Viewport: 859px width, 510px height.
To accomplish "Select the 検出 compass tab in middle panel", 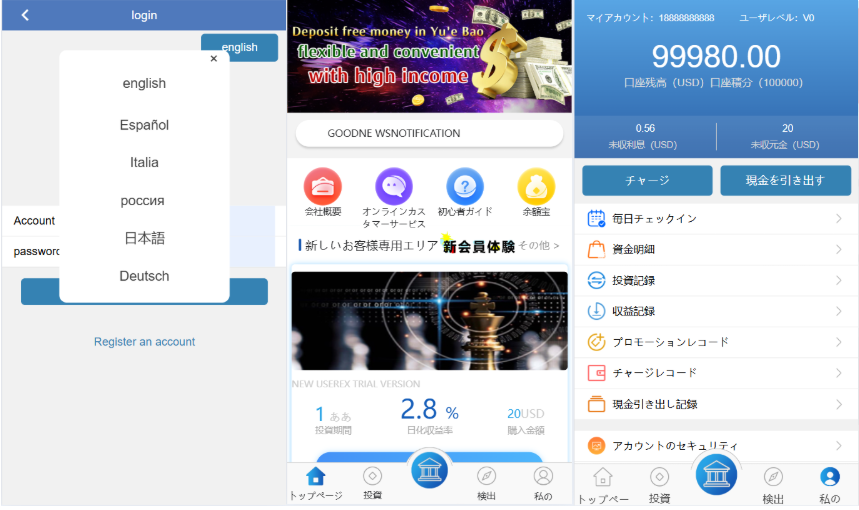I will click(x=486, y=484).
